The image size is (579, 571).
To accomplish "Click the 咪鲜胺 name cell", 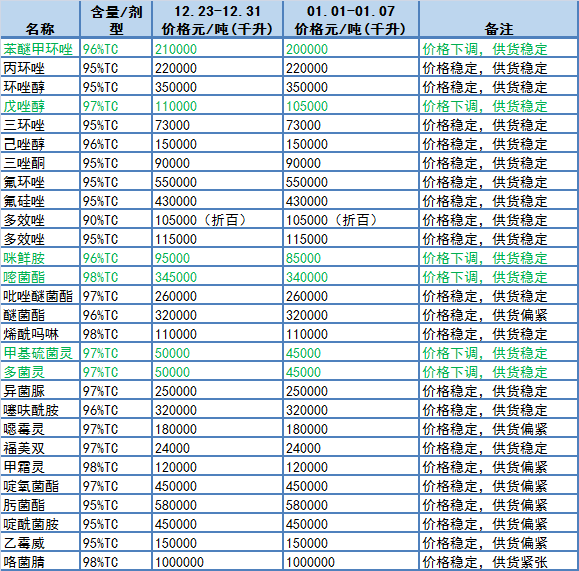I will (x=40, y=258).
